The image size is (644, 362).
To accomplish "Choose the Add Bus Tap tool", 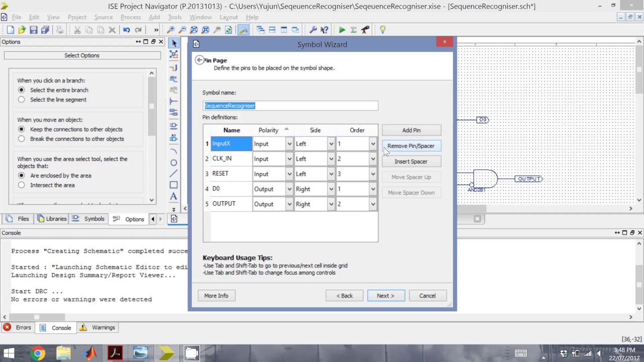I will pyautogui.click(x=174, y=101).
